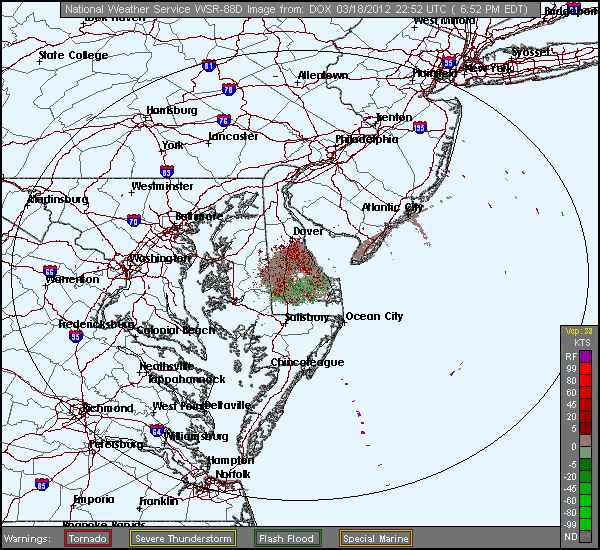Click the Fredericksburg city label

coord(96,325)
